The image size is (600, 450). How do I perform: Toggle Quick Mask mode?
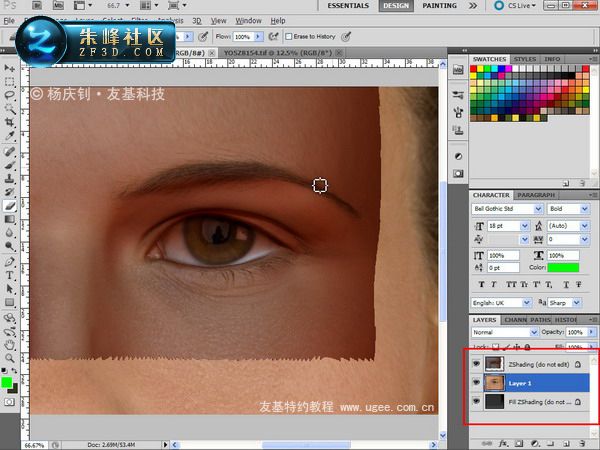[9, 402]
